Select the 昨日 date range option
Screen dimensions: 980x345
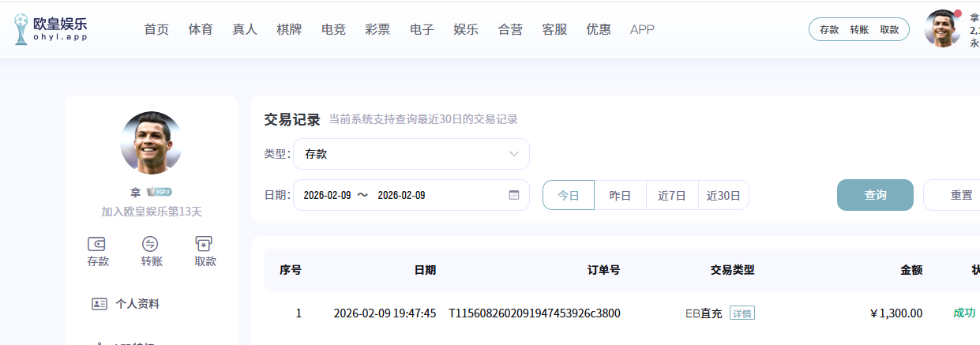point(620,195)
